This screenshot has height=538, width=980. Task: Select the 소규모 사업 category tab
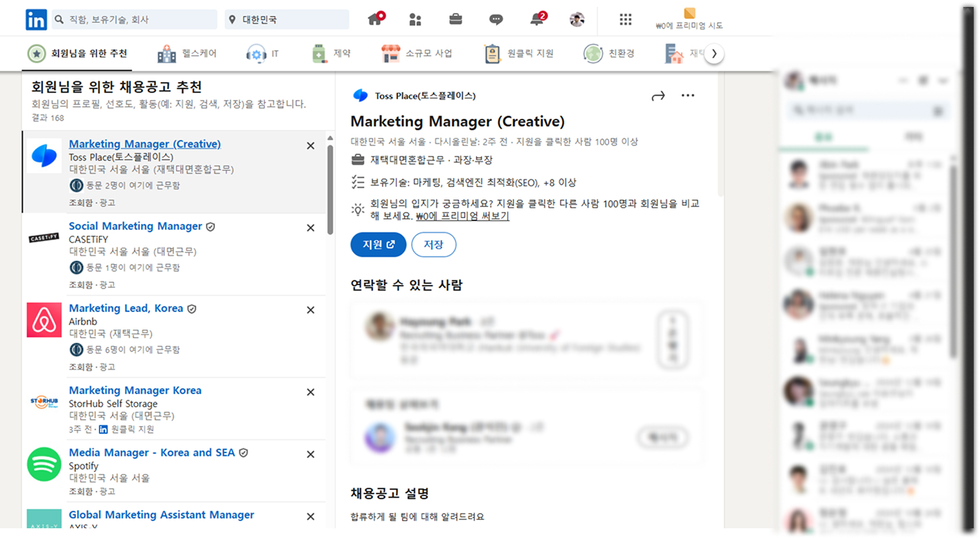(x=417, y=54)
